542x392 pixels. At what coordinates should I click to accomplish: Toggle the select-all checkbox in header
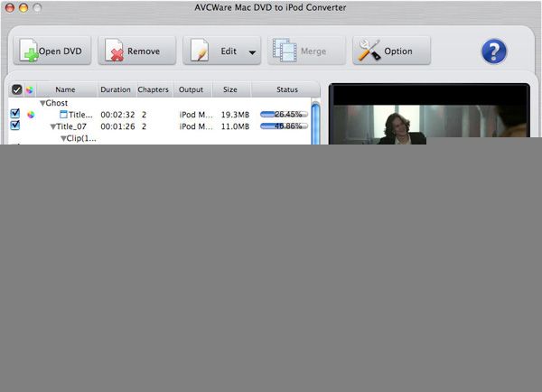[x=16, y=89]
